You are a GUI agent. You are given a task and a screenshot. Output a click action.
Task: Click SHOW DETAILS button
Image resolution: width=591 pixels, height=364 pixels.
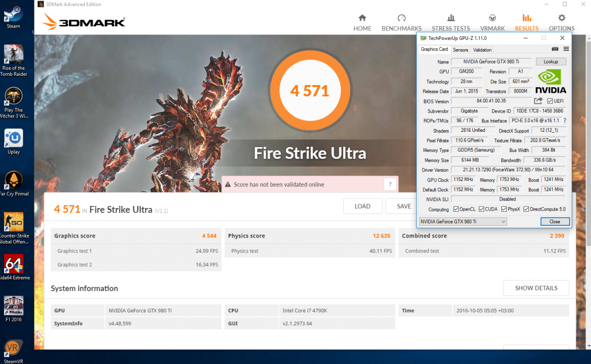(536, 288)
